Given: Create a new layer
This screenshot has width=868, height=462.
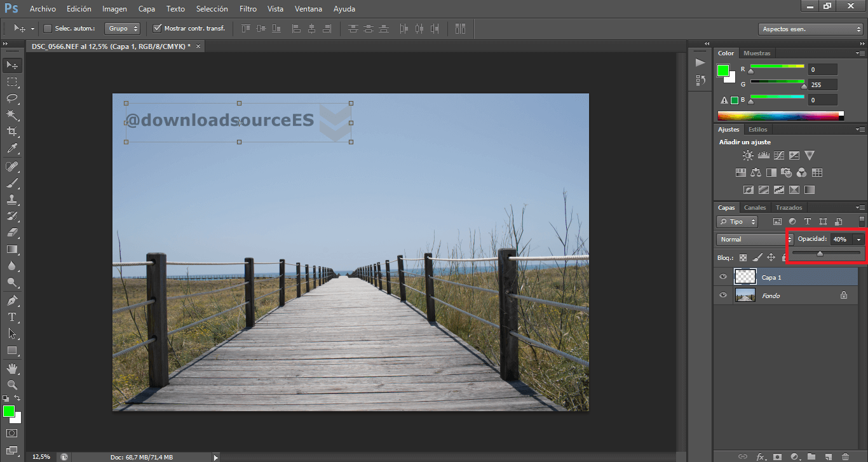Looking at the screenshot, I should click(828, 456).
